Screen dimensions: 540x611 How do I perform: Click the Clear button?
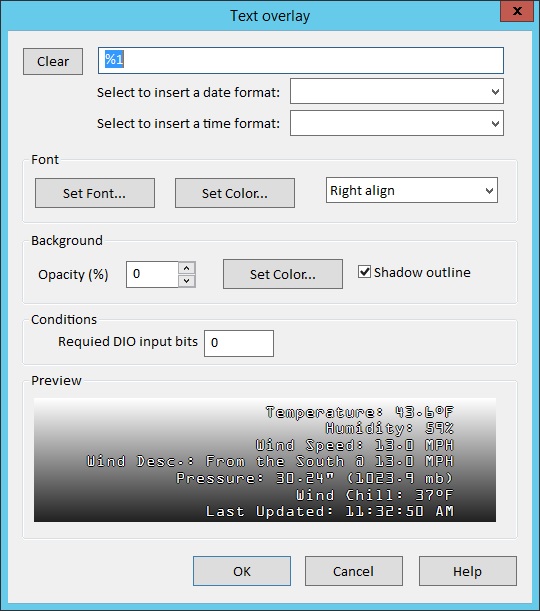tap(53, 61)
